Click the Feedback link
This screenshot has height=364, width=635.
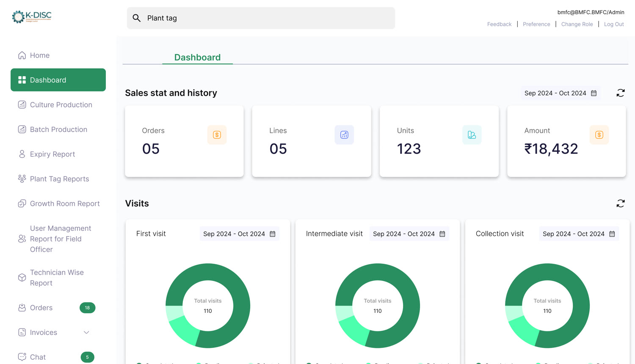click(499, 24)
